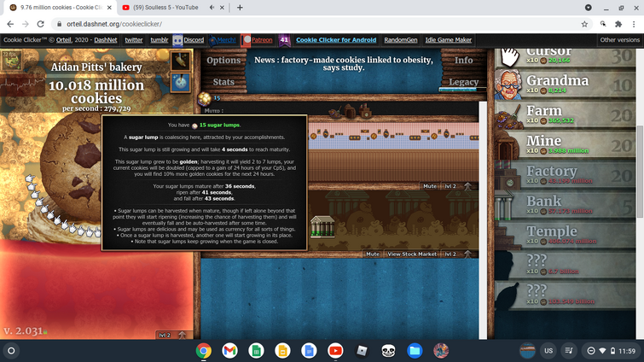Click the game area vertical scrollbar
The width and height of the screenshot is (644, 362).
tap(483, 219)
